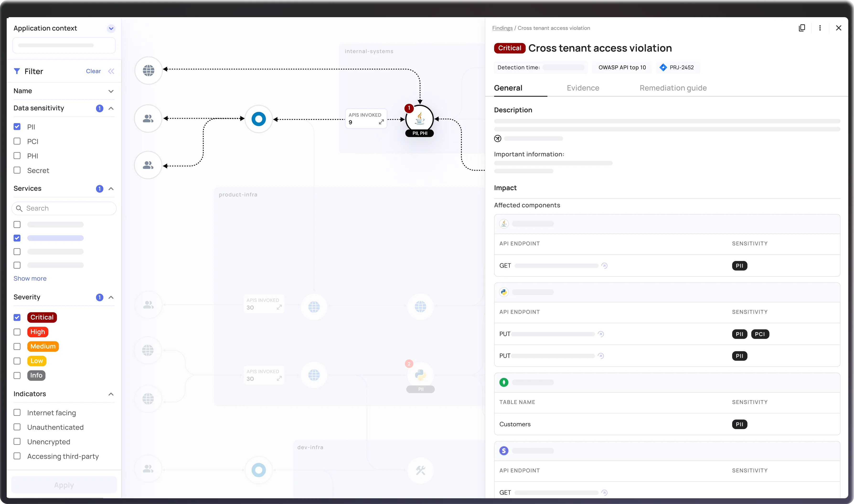Screen dimensions: 854x504
Task: Click the Python icon in affected components
Action: click(x=504, y=292)
